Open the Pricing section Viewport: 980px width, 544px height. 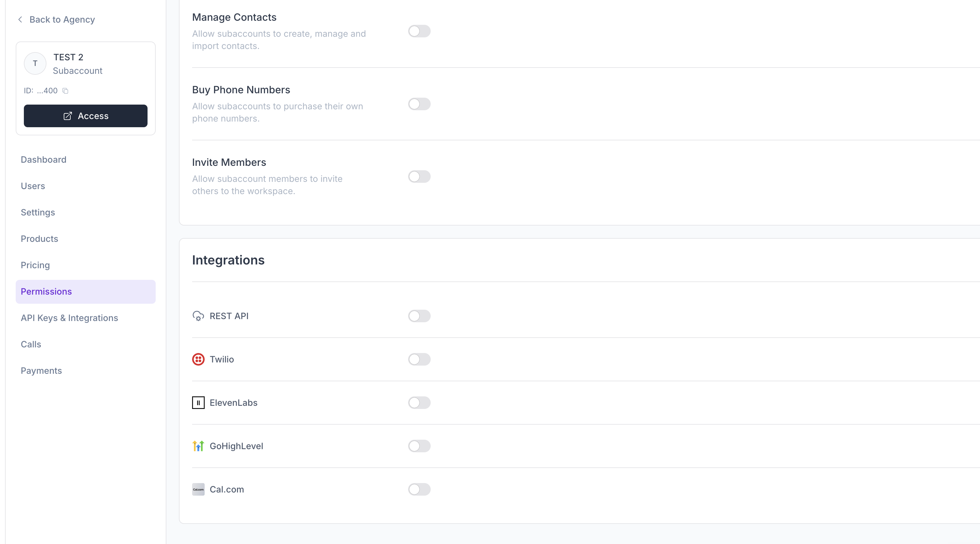coord(35,265)
